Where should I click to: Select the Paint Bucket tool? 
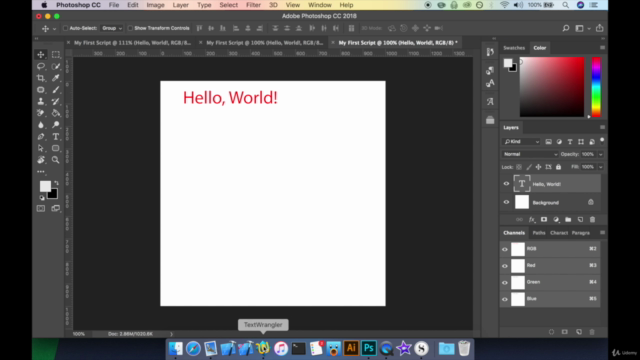[56, 113]
